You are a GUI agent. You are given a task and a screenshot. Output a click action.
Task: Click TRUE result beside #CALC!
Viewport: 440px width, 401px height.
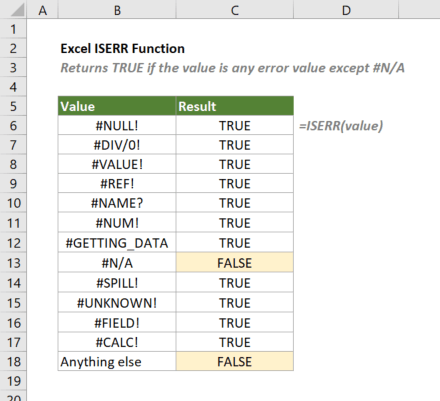click(235, 342)
